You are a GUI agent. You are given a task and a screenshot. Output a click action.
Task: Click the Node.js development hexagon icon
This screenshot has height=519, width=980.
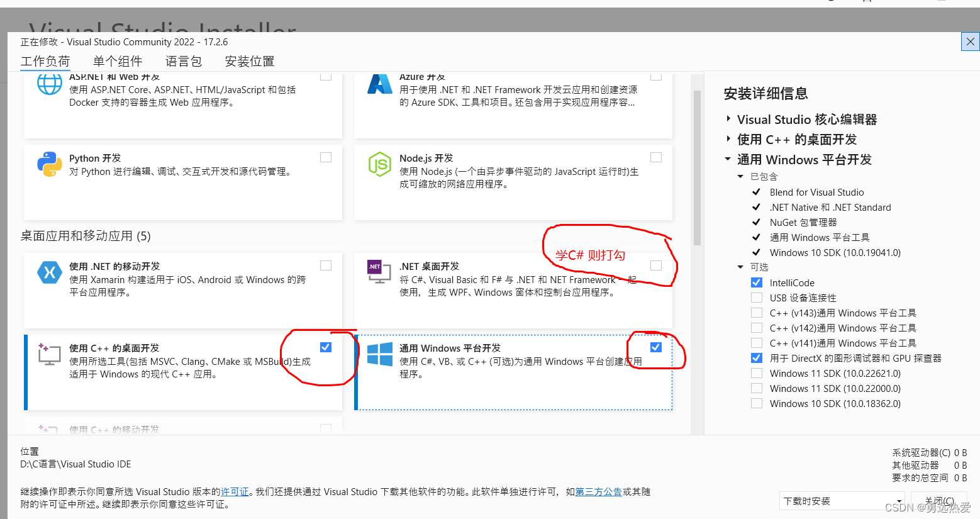(380, 164)
